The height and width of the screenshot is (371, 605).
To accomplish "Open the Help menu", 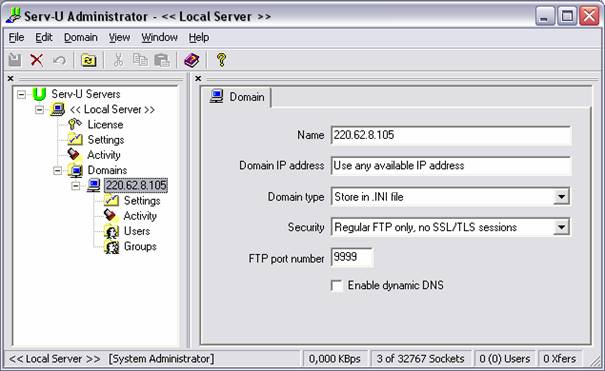I will pyautogui.click(x=199, y=37).
